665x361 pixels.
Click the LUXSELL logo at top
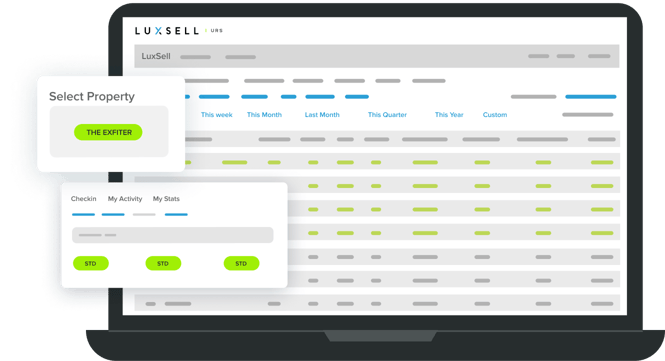tap(167, 31)
